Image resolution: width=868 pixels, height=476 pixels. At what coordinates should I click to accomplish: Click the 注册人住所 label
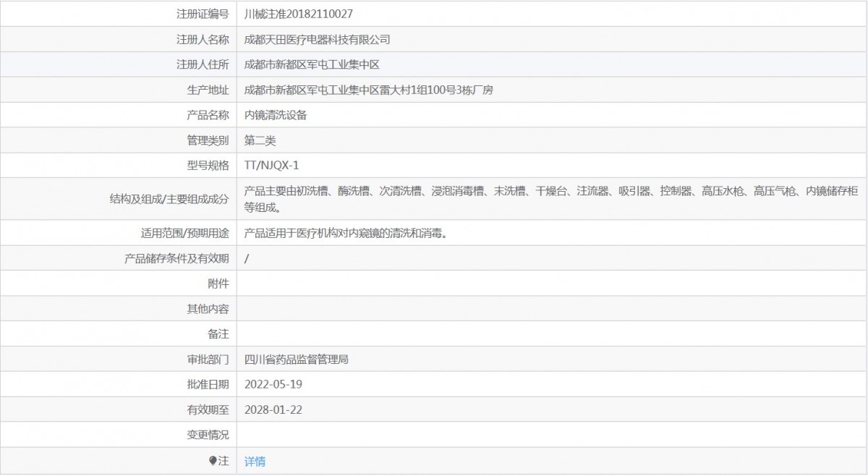coord(203,64)
